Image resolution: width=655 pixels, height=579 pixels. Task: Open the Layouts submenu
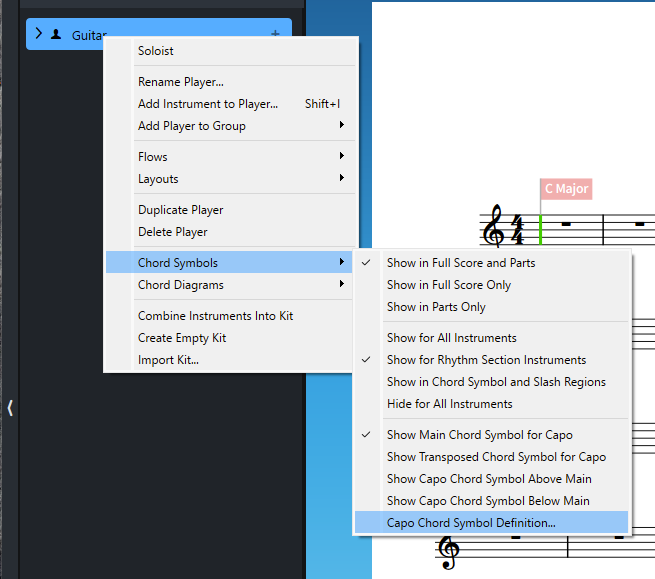(x=230, y=179)
